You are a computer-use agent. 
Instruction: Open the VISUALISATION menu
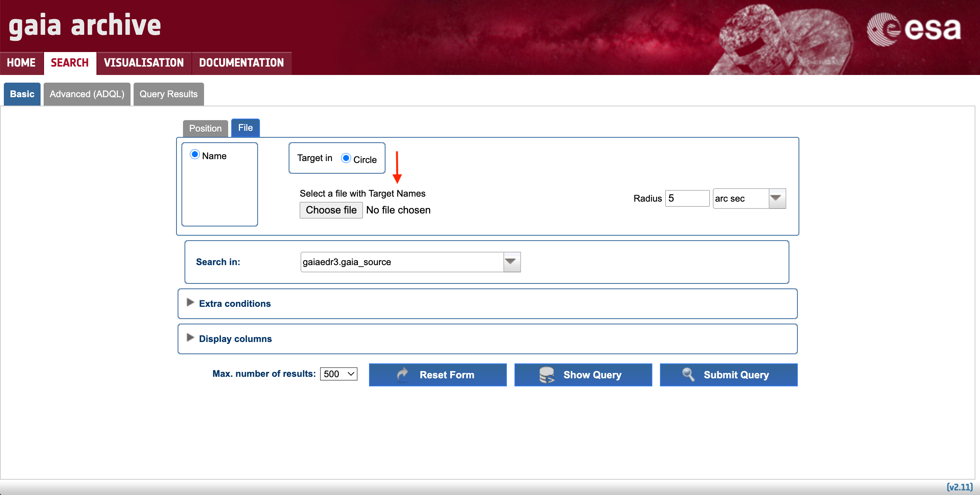click(x=144, y=63)
